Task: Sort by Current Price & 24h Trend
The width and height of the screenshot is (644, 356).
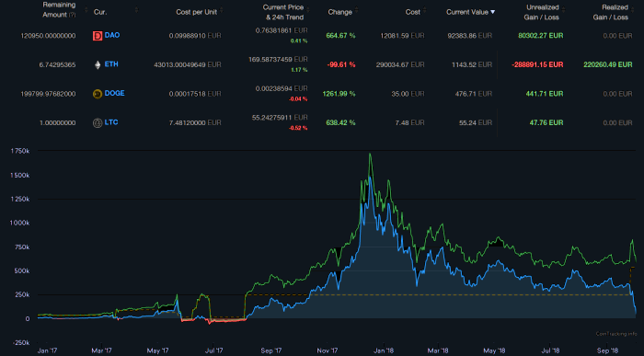Action: point(284,12)
